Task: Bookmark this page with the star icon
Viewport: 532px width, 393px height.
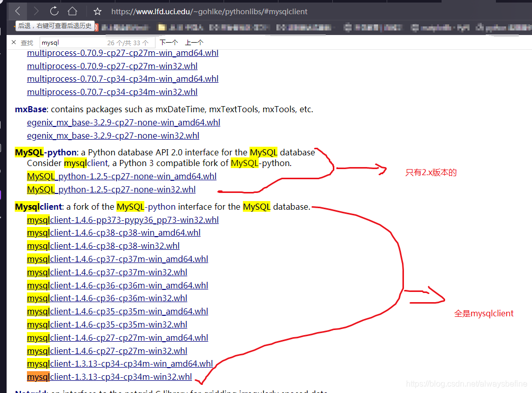Action: [x=97, y=11]
